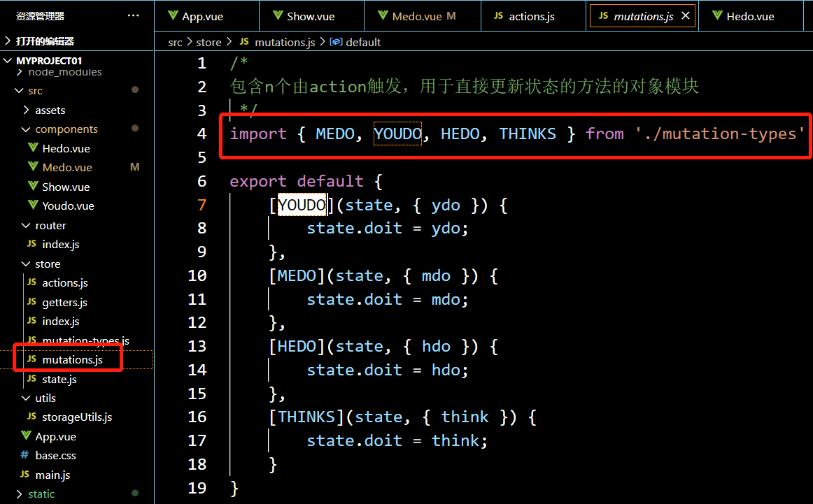
Task: Click the Vue icon beside Hedo.vue in tree
Action: pyautogui.click(x=33, y=148)
